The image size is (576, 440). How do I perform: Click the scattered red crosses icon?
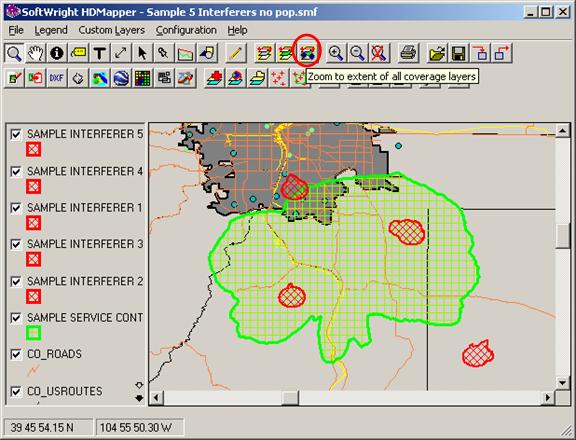[278, 78]
